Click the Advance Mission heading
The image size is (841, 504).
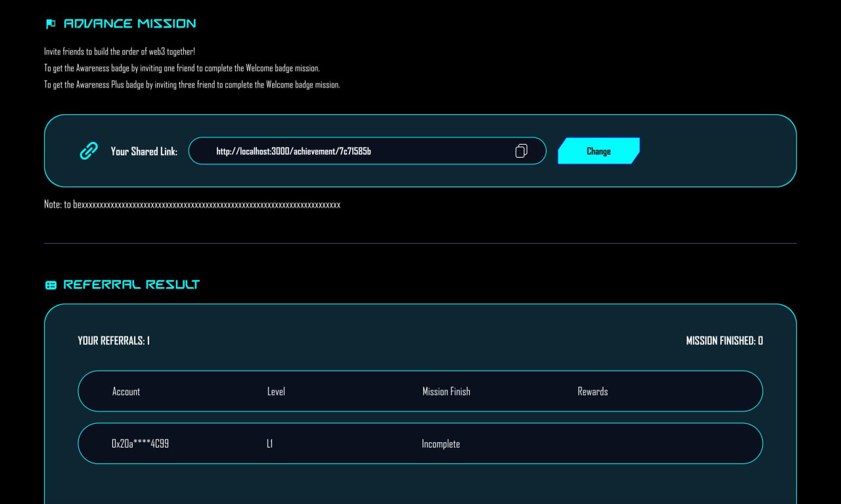point(129,24)
